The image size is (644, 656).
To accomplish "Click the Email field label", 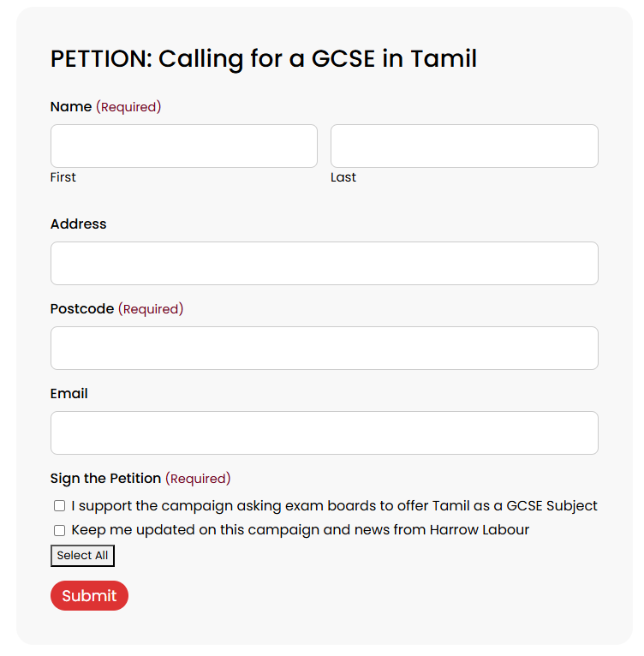I will click(x=69, y=394).
